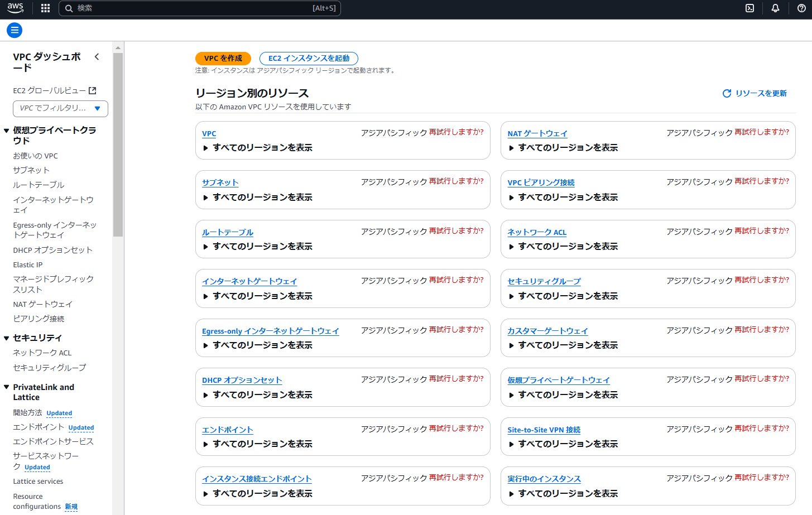Screen dimensions: 812x515
Task: Open the AWS home logo
Action: [16, 8]
